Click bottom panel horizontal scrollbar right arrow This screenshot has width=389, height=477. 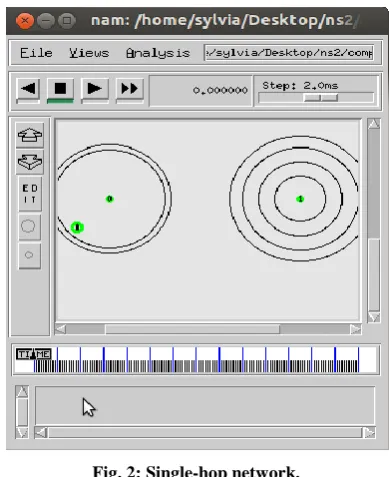coord(369,433)
